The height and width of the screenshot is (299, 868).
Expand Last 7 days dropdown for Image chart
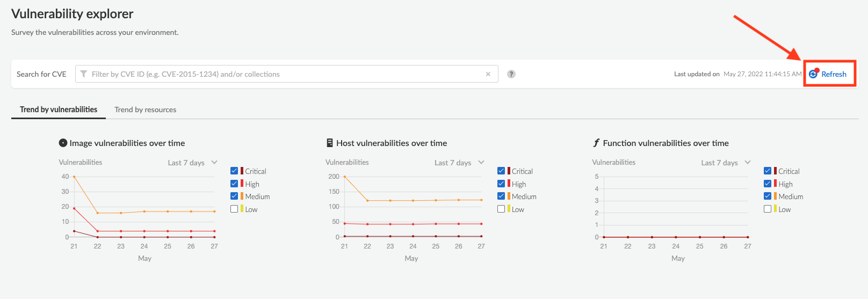coord(214,162)
